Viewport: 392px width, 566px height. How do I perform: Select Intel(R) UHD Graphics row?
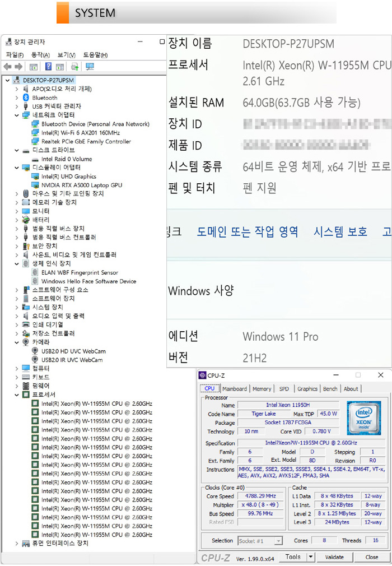68,176
